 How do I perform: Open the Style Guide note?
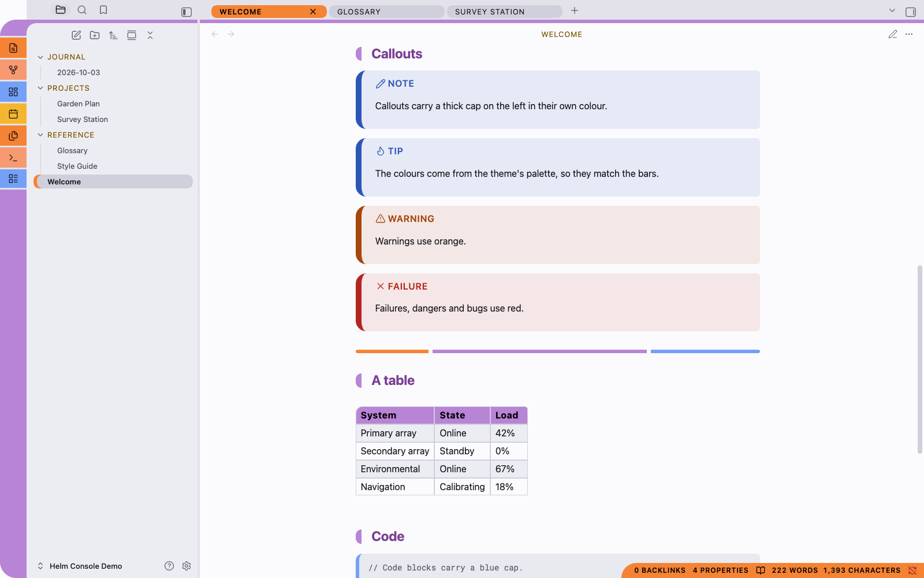coord(77,166)
